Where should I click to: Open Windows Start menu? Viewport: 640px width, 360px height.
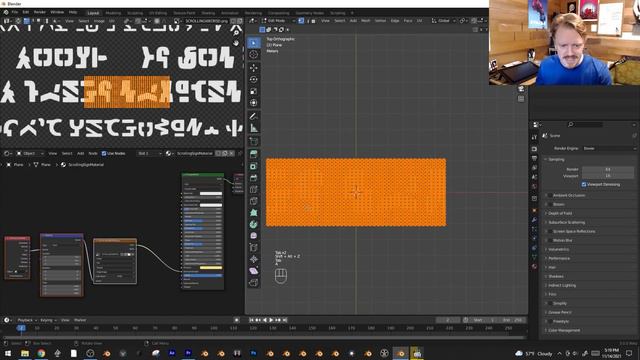8,353
